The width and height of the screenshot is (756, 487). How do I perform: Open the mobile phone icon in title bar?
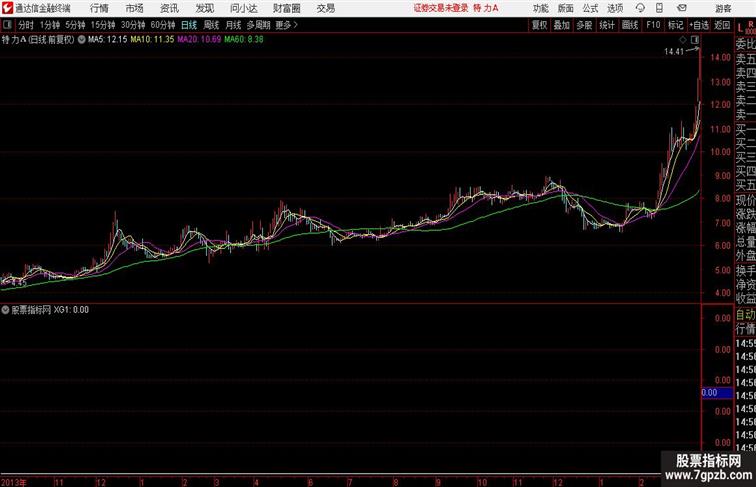[x=660, y=8]
